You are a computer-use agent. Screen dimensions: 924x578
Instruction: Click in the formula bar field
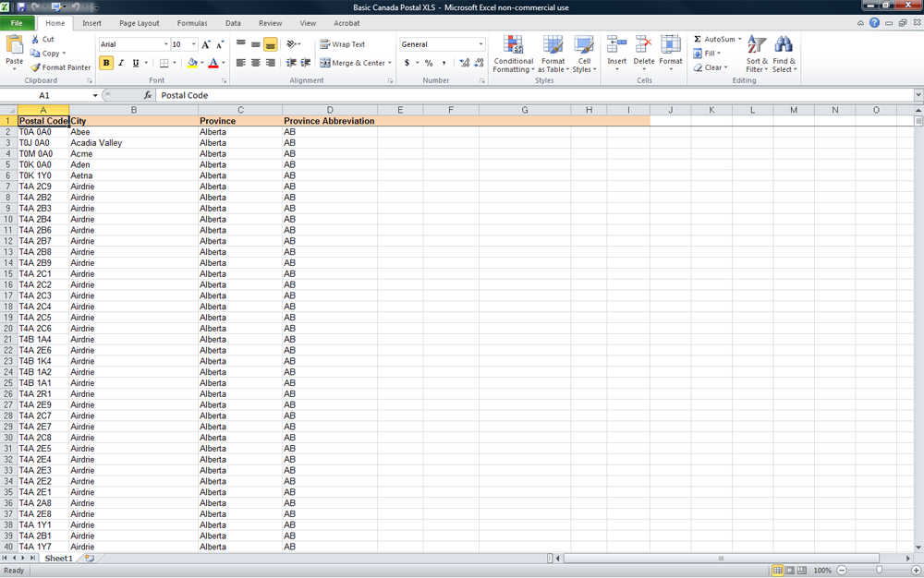click(535, 95)
